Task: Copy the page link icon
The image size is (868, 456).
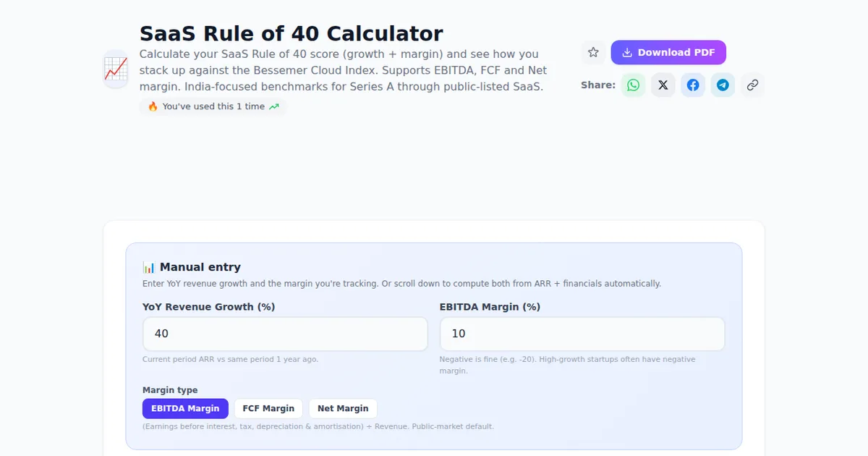Action: pyautogui.click(x=752, y=85)
